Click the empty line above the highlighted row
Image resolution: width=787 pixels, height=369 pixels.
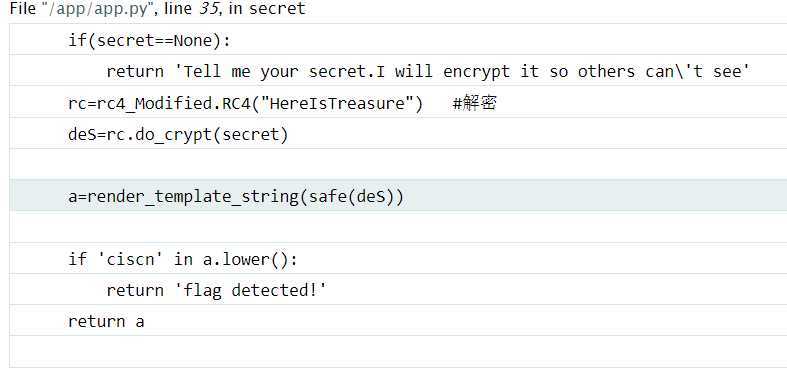coord(398,164)
